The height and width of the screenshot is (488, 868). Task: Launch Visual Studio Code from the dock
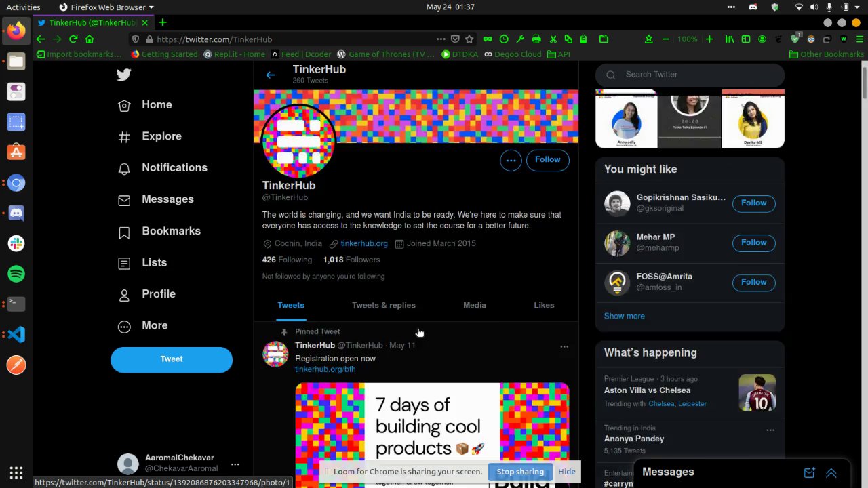click(16, 334)
